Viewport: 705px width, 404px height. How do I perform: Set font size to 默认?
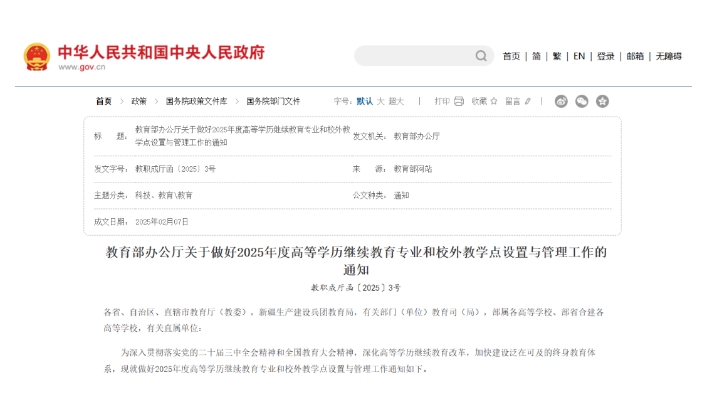[x=365, y=101]
